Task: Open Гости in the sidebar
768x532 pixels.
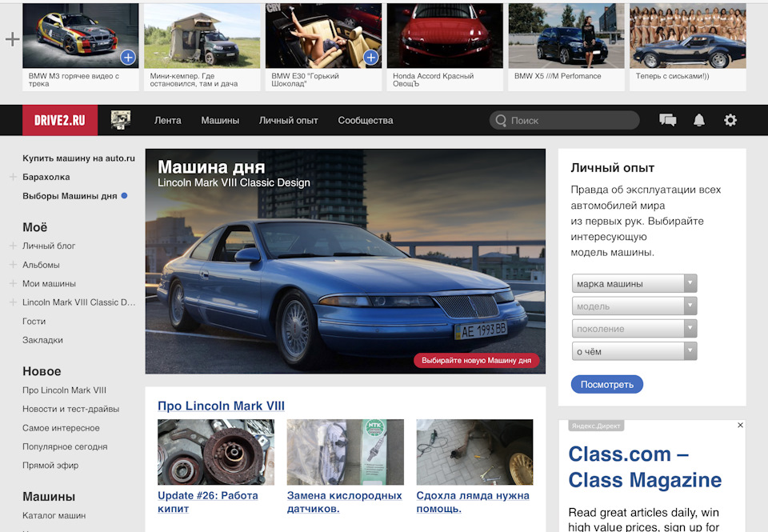Action: click(34, 321)
